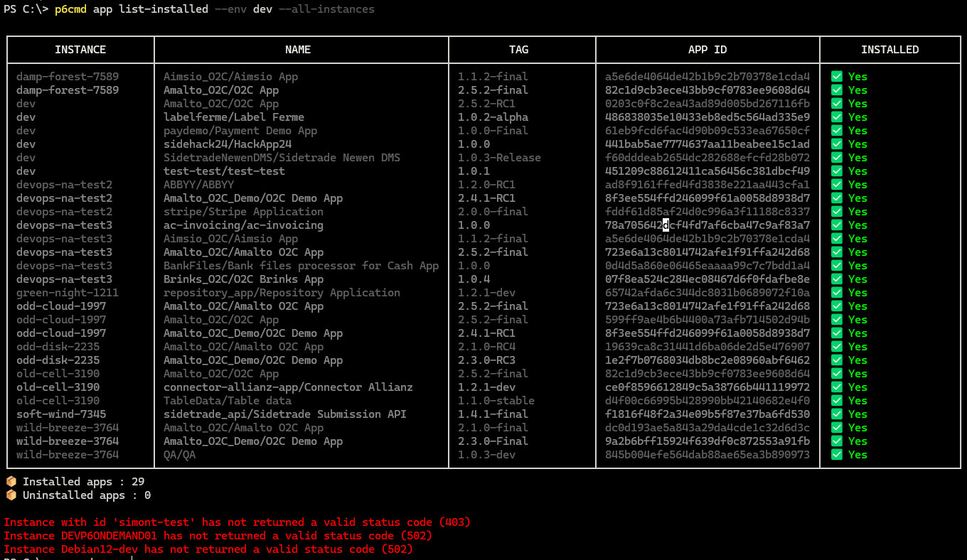Click the "Installed apps : 29" summary line
This screenshot has width=967, height=560.
[x=75, y=482]
